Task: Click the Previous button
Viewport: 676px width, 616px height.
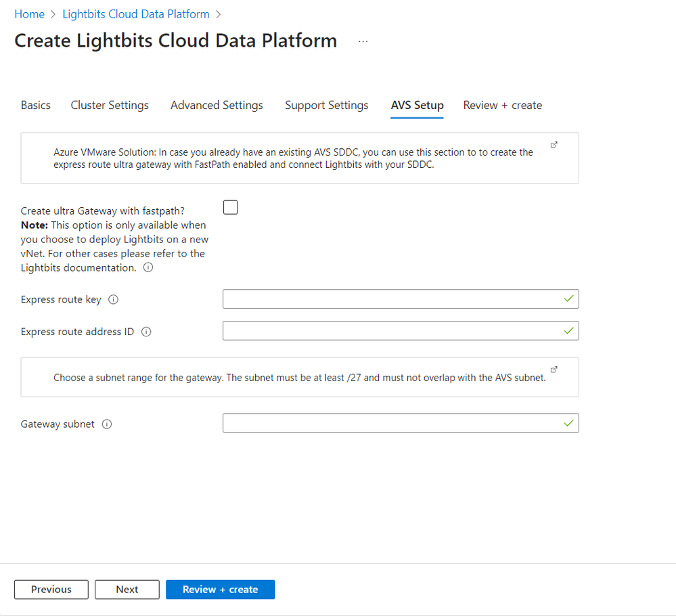Action: click(x=51, y=589)
